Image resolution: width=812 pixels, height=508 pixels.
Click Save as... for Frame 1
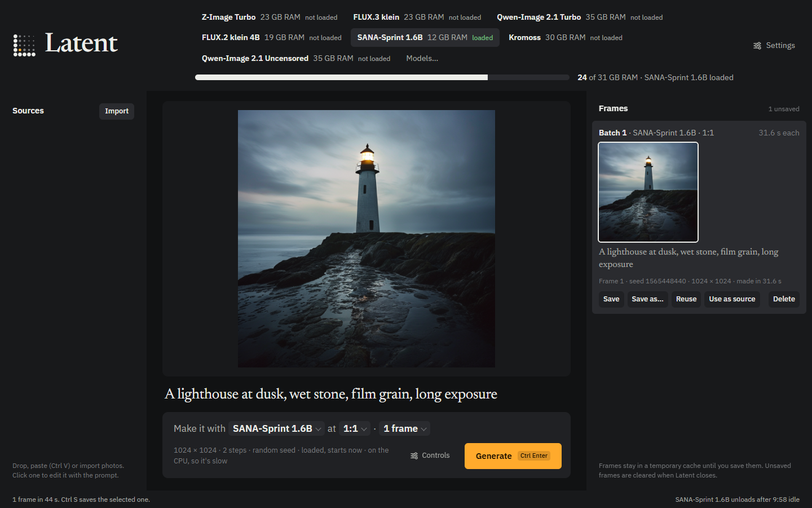[647, 299]
